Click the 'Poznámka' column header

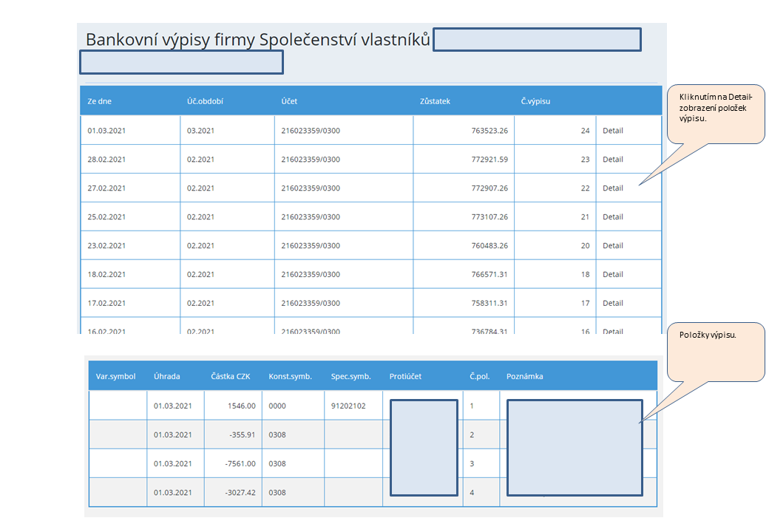click(x=525, y=376)
